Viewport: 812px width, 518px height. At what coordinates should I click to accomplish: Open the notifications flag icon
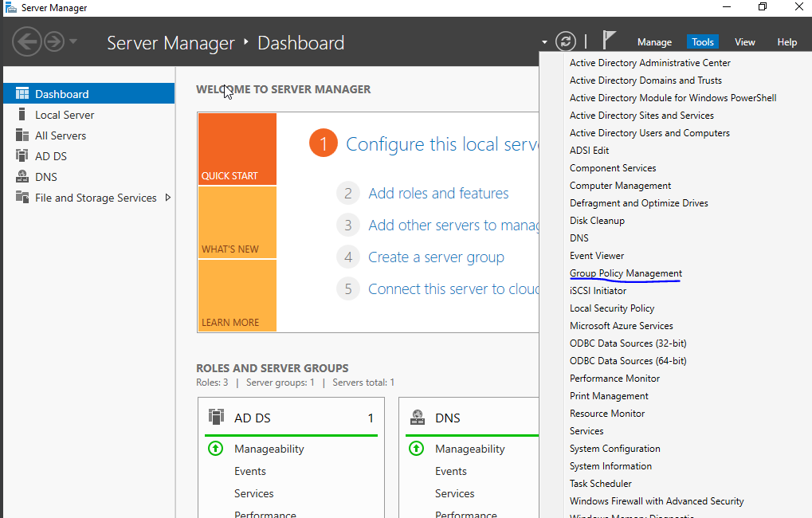(x=609, y=41)
